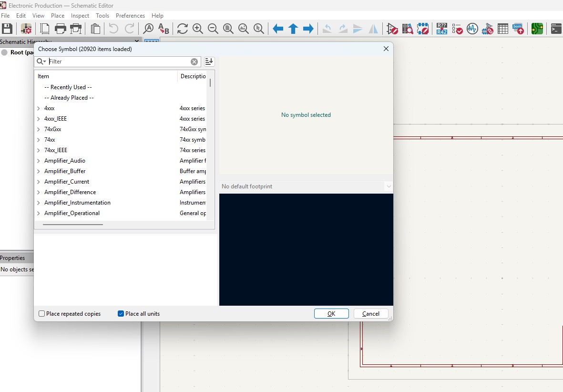This screenshot has height=392, width=563.
Task: Click Zoom to Objects icon
Action: (x=244, y=29)
